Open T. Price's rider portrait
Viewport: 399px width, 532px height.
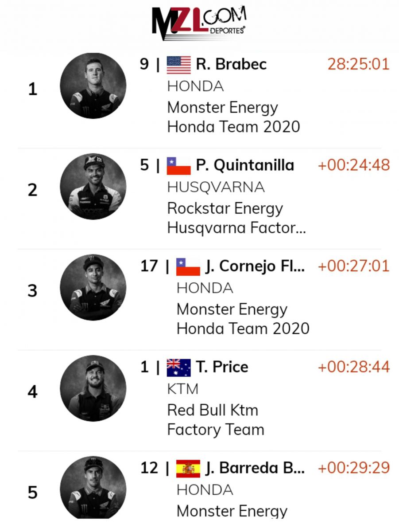click(93, 388)
